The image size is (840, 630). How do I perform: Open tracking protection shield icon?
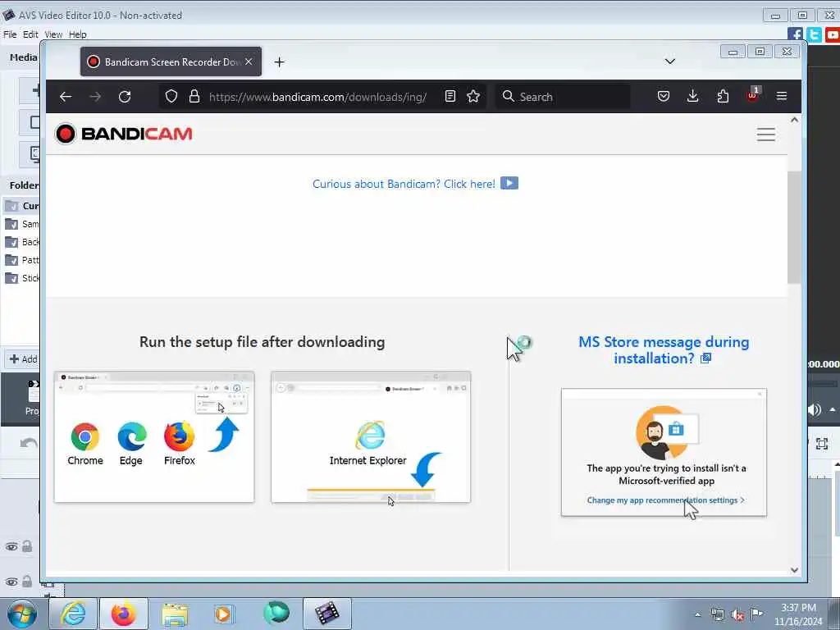pos(171,97)
